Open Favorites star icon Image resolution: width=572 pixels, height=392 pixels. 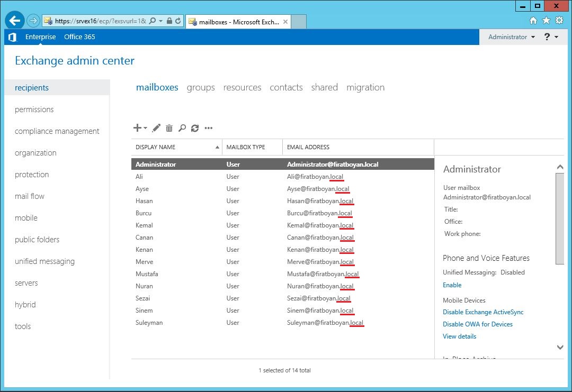point(546,21)
